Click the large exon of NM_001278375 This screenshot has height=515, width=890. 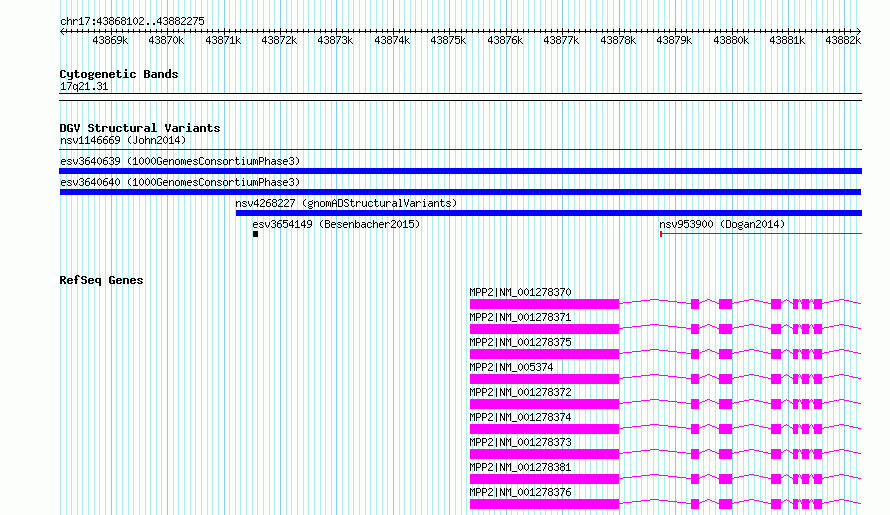click(544, 354)
